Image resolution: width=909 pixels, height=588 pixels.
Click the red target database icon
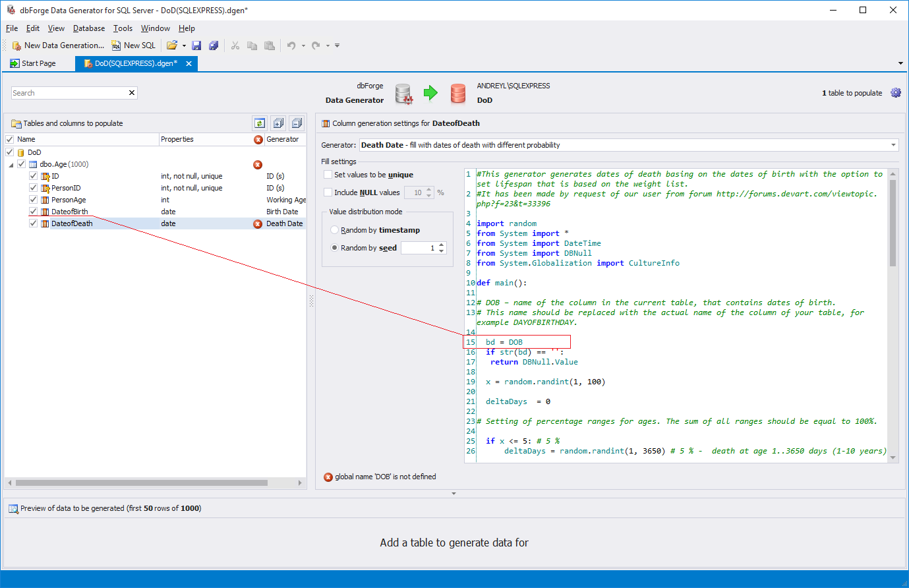458,93
